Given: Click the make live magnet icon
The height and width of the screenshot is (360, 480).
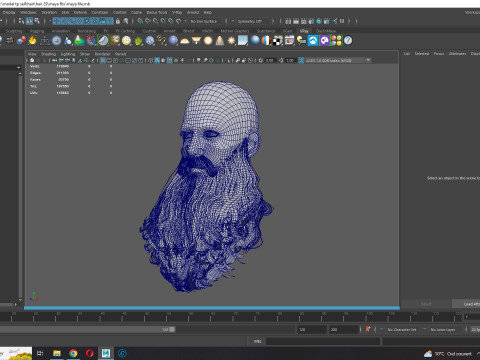Looking at the screenshot, I should pyautogui.click(x=178, y=21).
